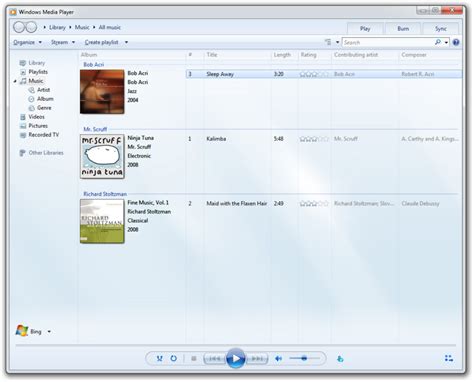Viewport: 474px width, 382px height.
Task: Mute the volume speaker icon
Action: [x=278, y=359]
